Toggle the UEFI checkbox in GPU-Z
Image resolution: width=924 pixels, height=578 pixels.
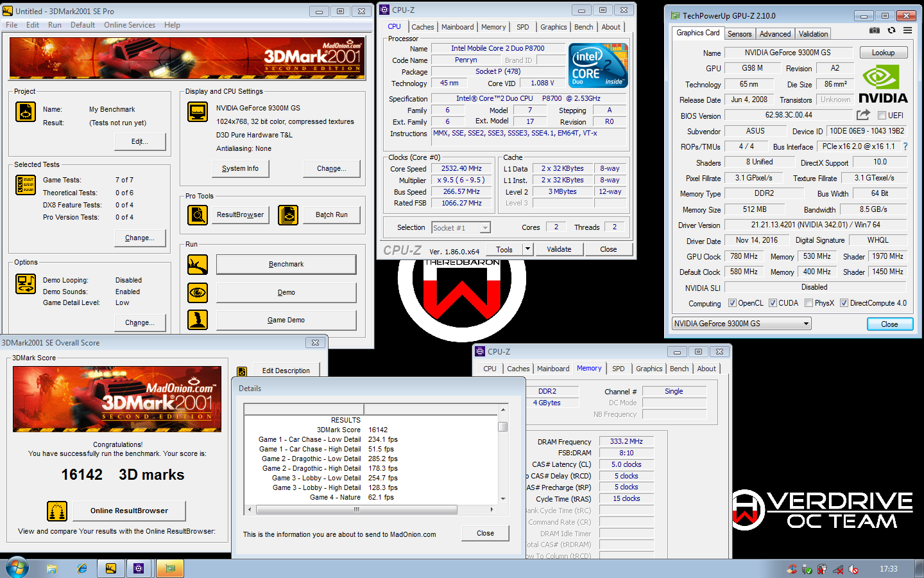point(882,116)
